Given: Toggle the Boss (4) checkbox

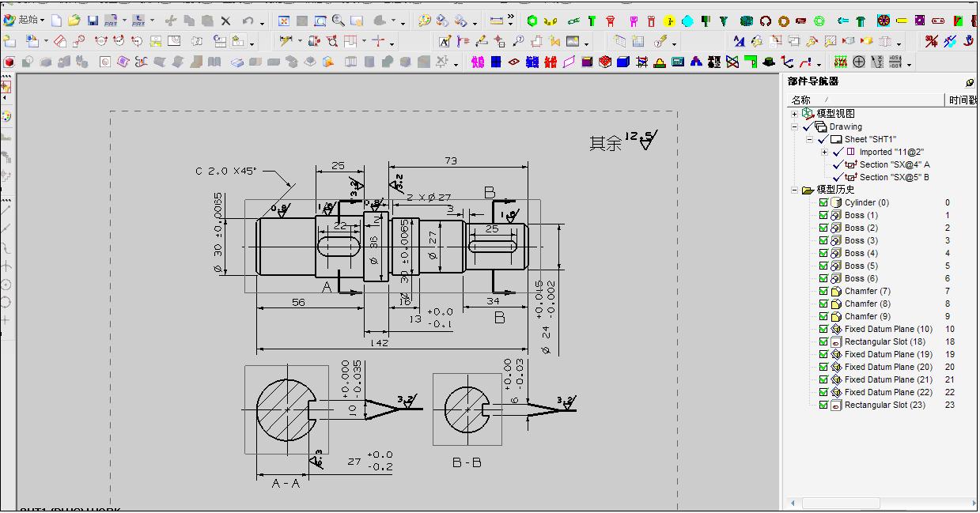Looking at the screenshot, I should pos(823,253).
